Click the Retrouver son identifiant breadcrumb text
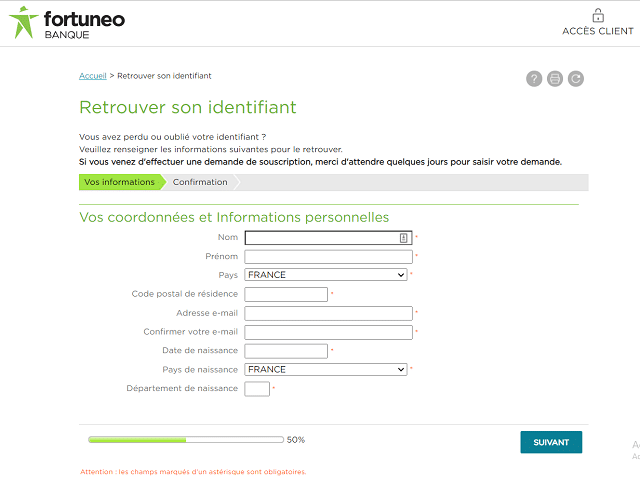 tap(164, 76)
